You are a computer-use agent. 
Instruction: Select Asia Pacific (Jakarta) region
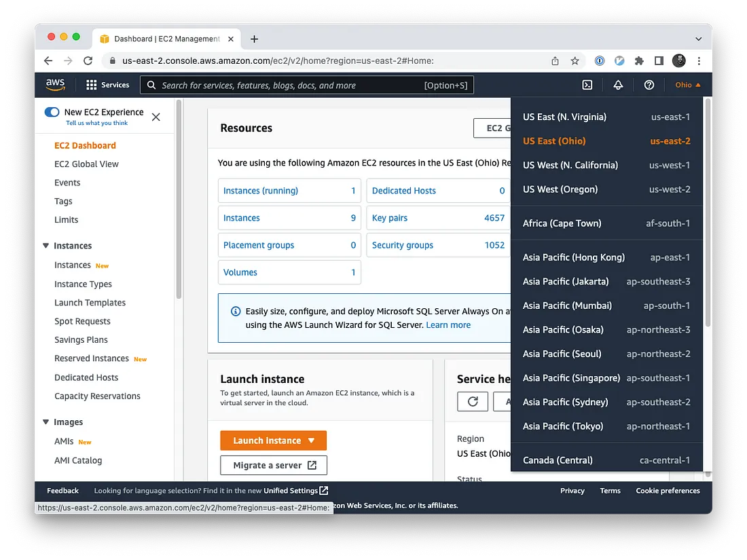point(606,282)
